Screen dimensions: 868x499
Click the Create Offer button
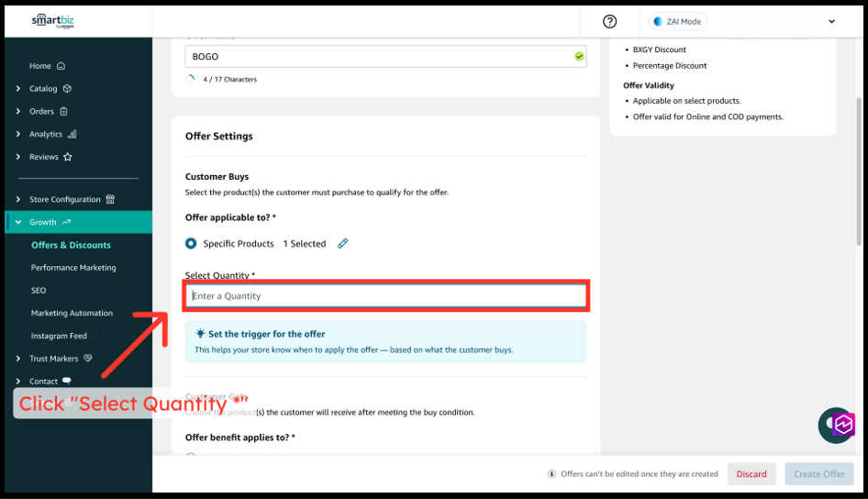818,474
